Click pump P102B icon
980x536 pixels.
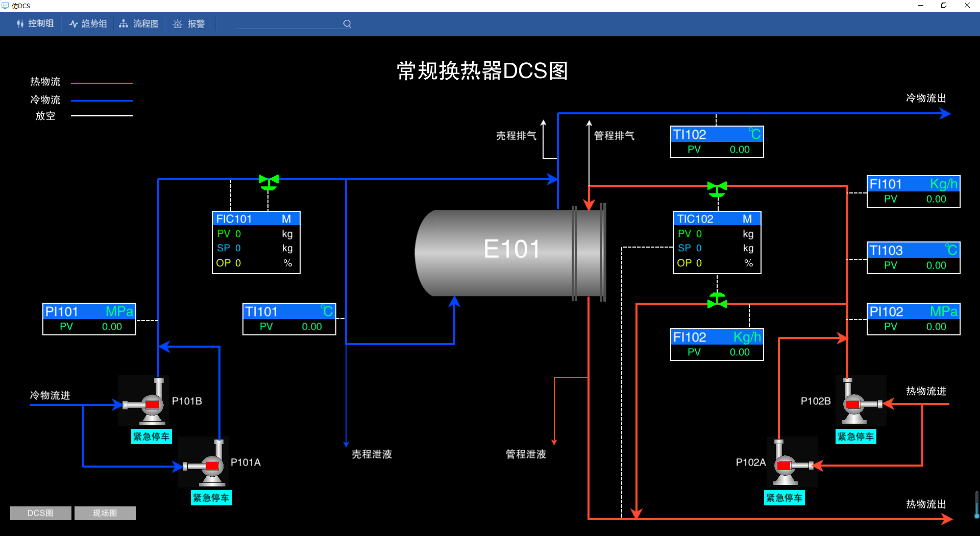861,401
